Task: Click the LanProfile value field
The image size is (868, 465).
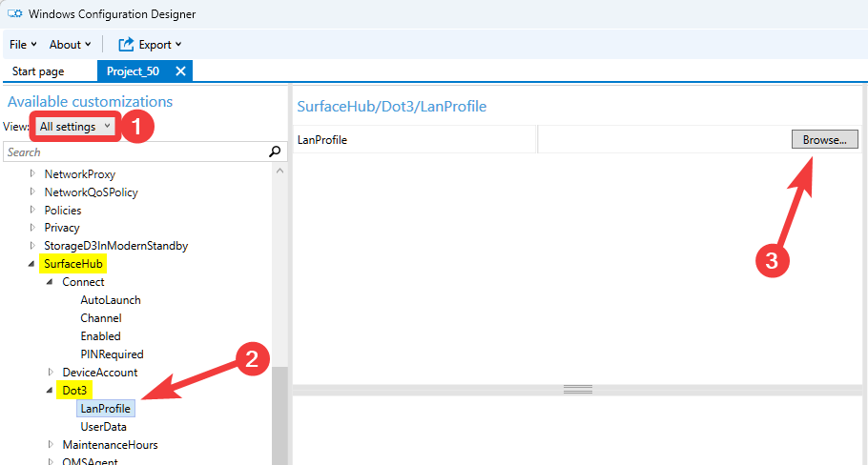Action: click(664, 140)
